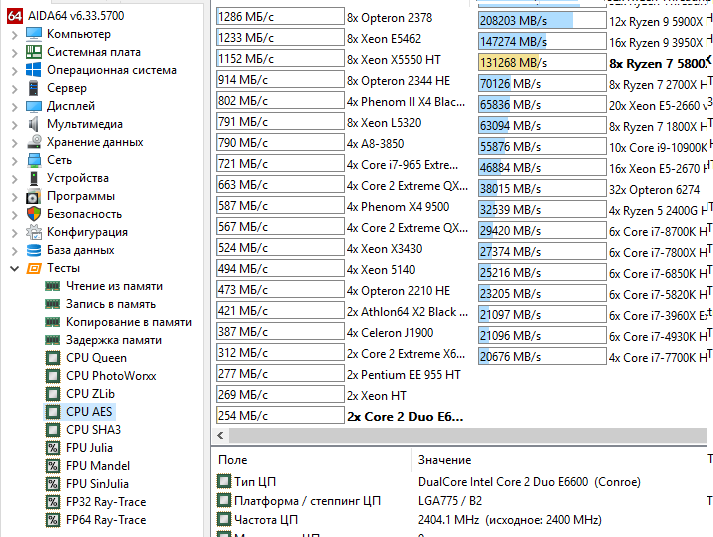Select the Безопасность shield icon
Image resolution: width=713 pixels, height=537 pixels.
pos(34,214)
